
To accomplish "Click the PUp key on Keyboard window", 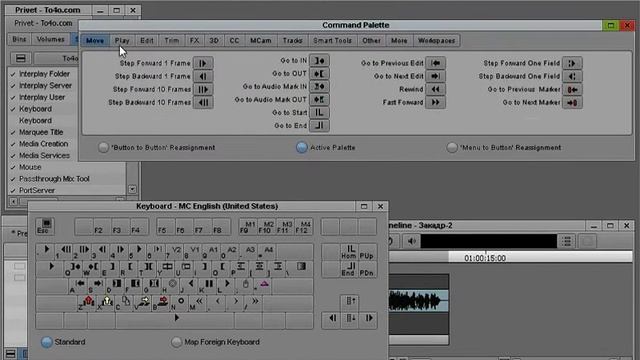I will [367, 252].
